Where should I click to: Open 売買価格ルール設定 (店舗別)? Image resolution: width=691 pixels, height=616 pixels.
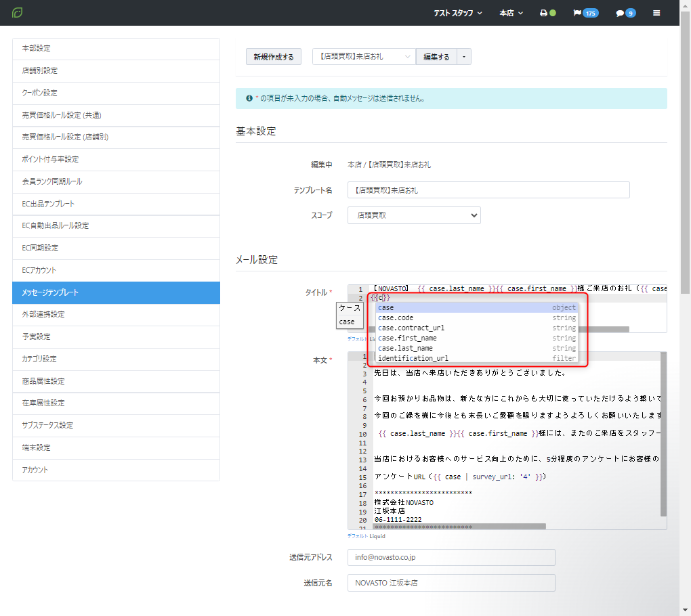pos(116,137)
